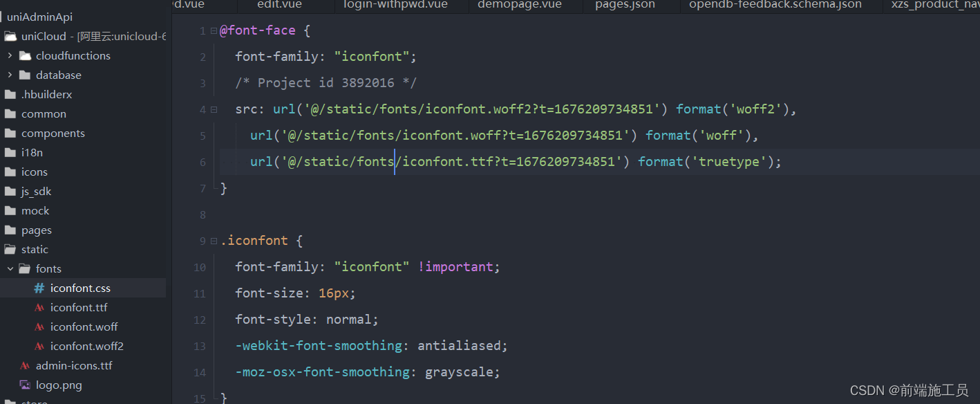Click the image icon beside logo.png
Screen dimensions: 980x404
coord(26,385)
